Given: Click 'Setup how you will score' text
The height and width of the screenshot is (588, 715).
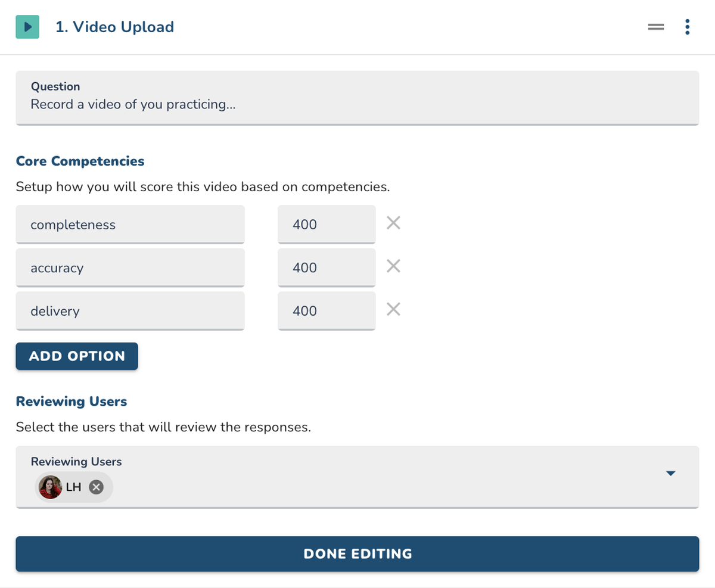Looking at the screenshot, I should pyautogui.click(x=203, y=187).
